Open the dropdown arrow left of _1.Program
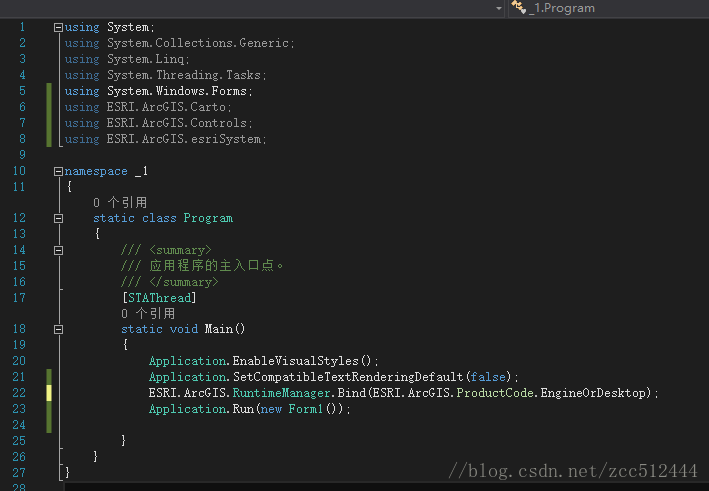The image size is (709, 491). point(499,8)
